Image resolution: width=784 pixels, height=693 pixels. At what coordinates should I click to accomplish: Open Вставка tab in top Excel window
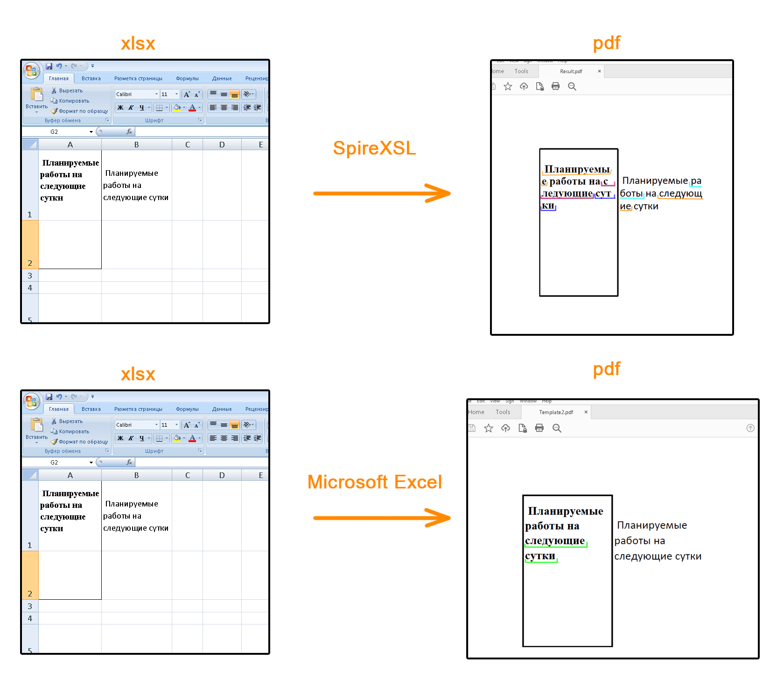[91, 78]
